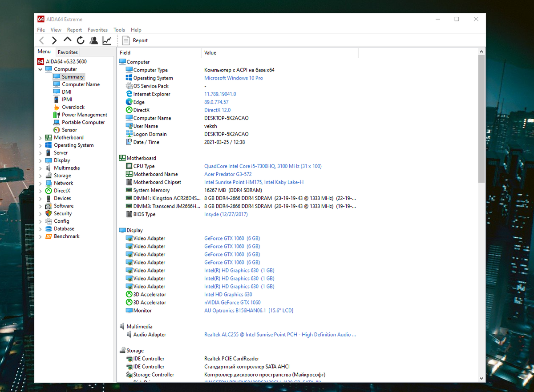Click the nVIDIA GeForce GTX 1060 link
The image size is (534, 392).
click(232, 302)
